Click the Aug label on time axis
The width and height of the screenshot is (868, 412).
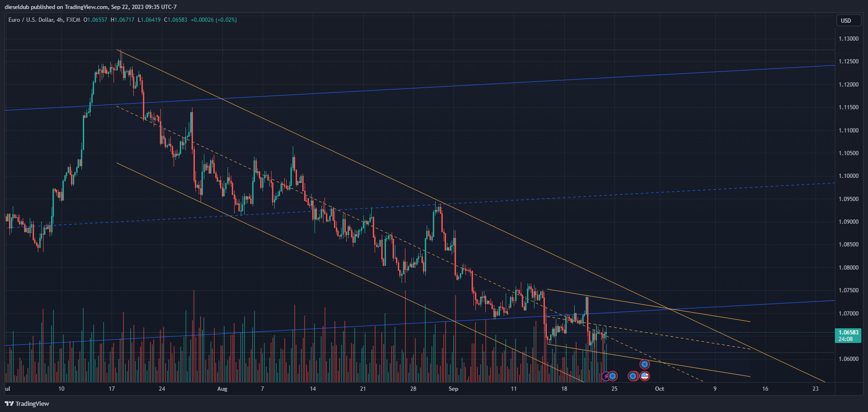click(222, 389)
